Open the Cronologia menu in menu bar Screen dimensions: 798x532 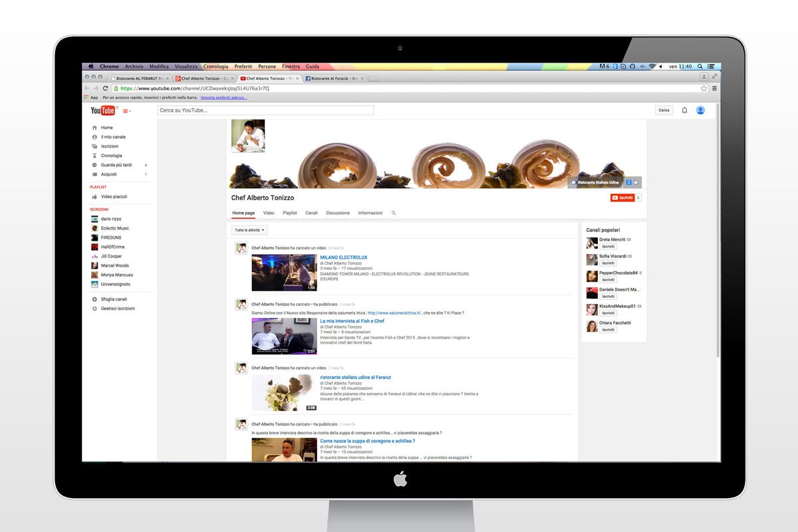pos(215,66)
